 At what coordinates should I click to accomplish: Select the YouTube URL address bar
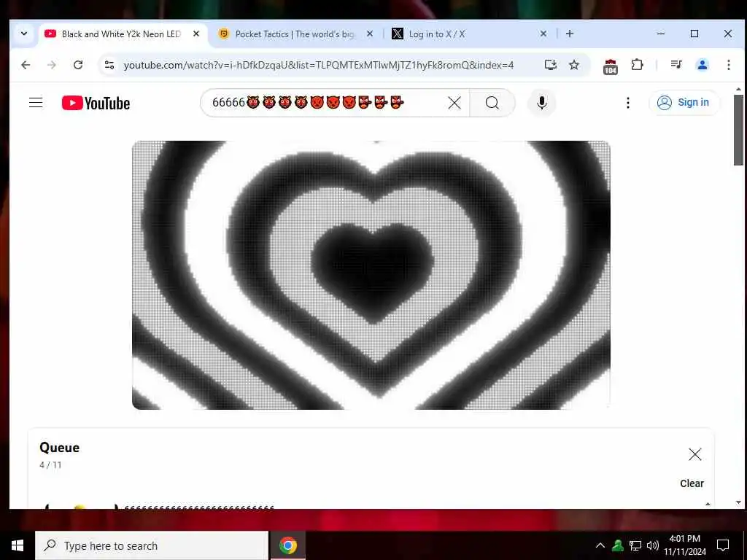[318, 65]
